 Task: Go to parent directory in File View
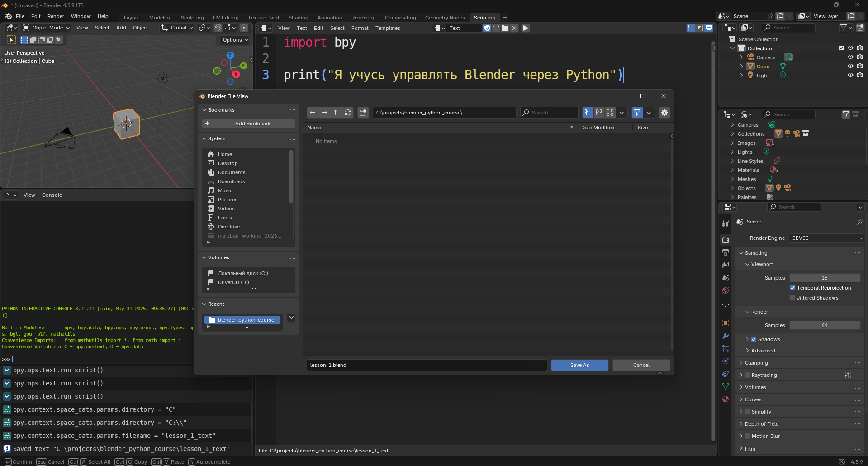pyautogui.click(x=336, y=113)
